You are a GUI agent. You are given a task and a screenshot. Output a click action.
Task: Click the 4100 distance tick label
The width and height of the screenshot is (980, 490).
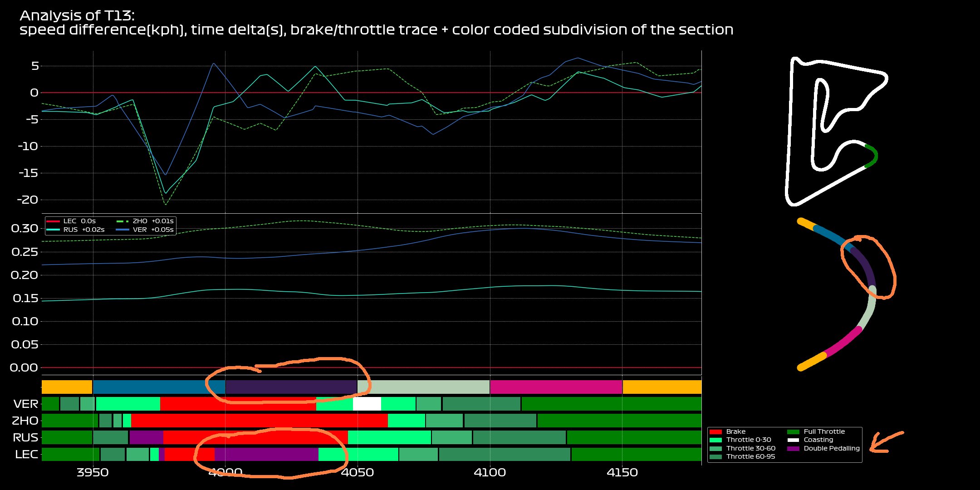pos(490,473)
